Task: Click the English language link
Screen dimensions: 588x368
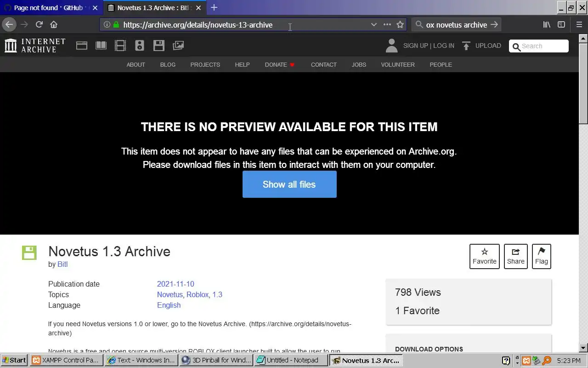Action: pos(169,305)
